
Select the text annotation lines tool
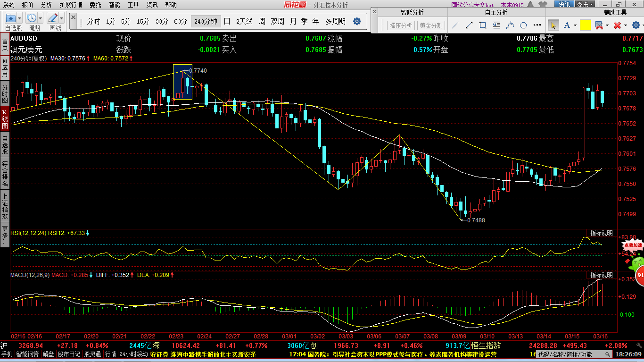[x=496, y=25]
